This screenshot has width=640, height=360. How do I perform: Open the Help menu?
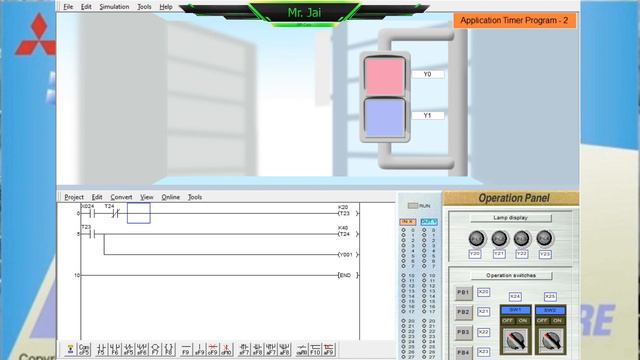coord(166,7)
